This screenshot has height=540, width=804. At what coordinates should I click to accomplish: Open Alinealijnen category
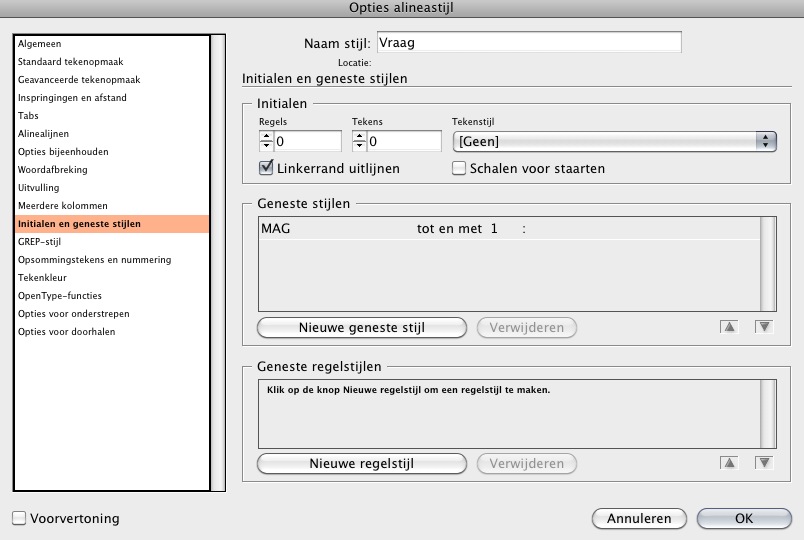112,133
